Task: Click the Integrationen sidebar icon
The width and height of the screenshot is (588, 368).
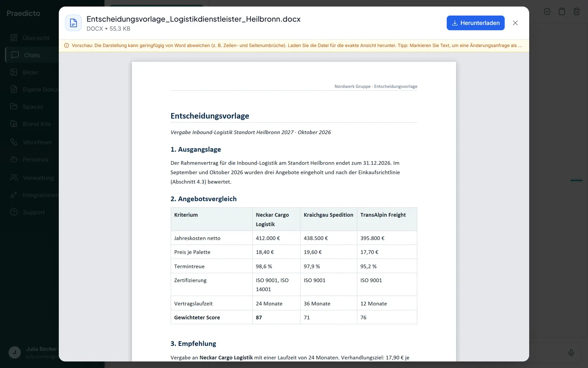Action: (14, 195)
